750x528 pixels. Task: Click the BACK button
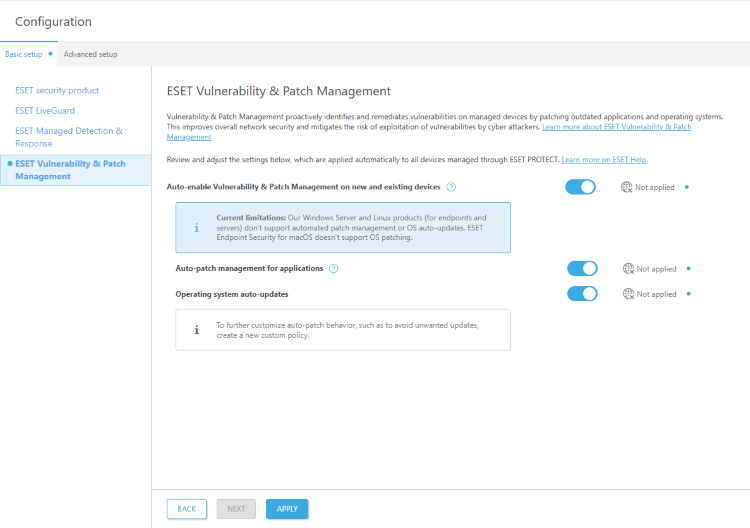[x=187, y=509]
